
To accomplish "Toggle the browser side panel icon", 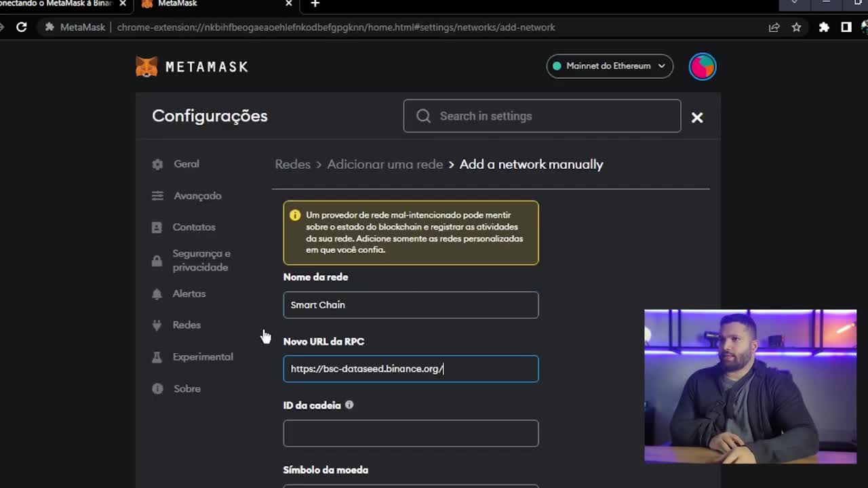I will click(846, 27).
